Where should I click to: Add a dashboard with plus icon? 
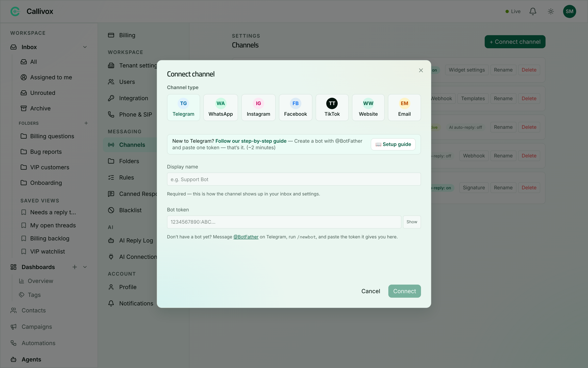(x=75, y=267)
